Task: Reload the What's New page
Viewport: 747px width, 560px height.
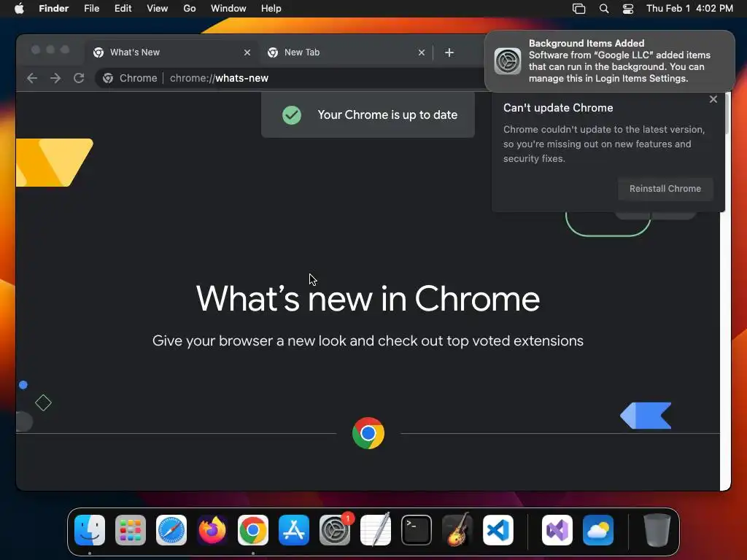Action: (x=79, y=78)
